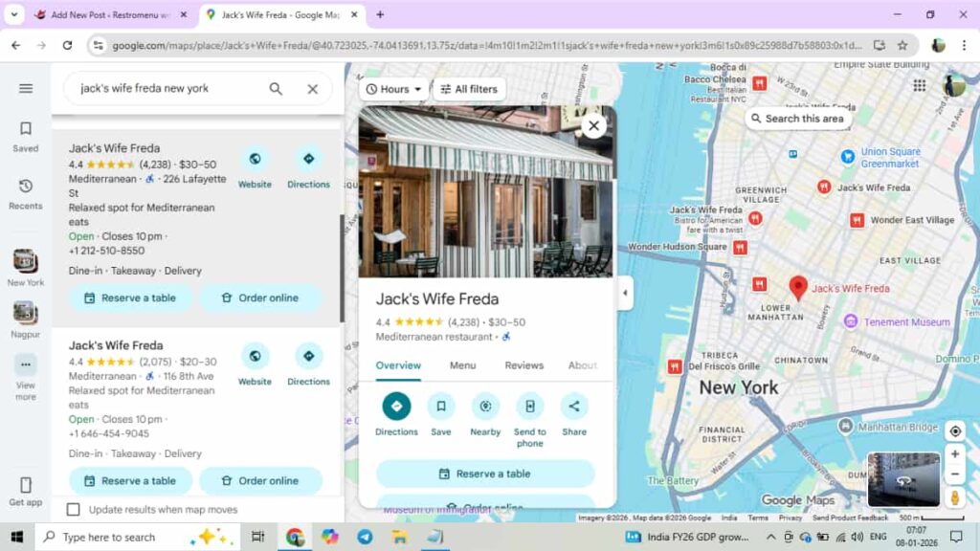The image size is (980, 551).
Task: Toggle the Hours filter
Action: coord(391,89)
